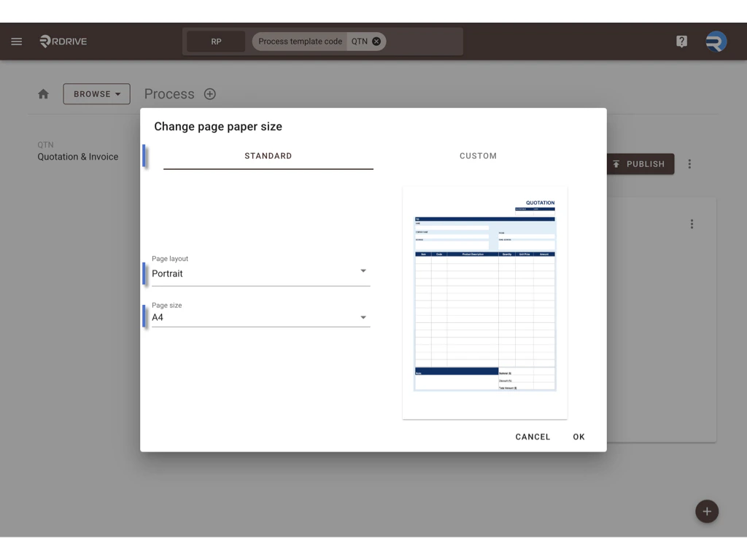Add a new process with the plus icon

coord(209,94)
